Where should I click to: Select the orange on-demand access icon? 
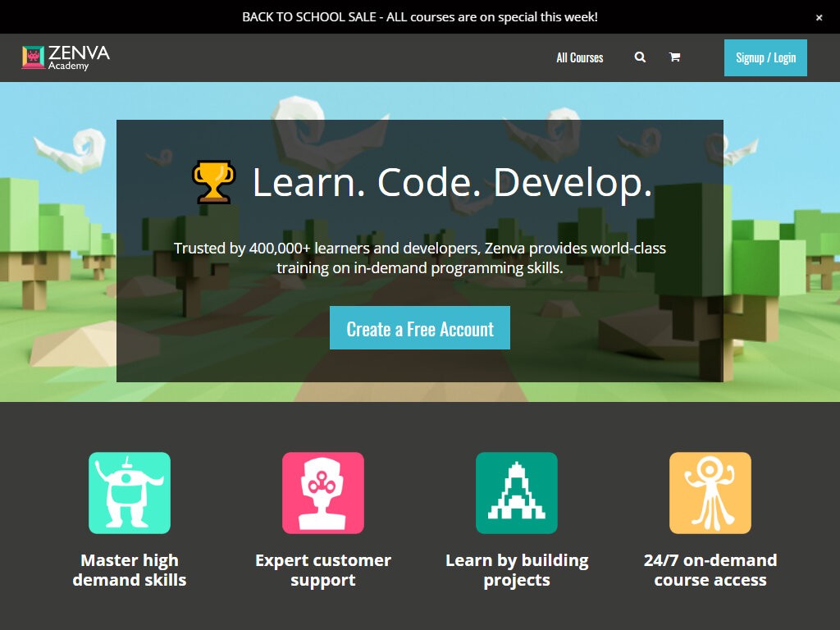pos(710,493)
